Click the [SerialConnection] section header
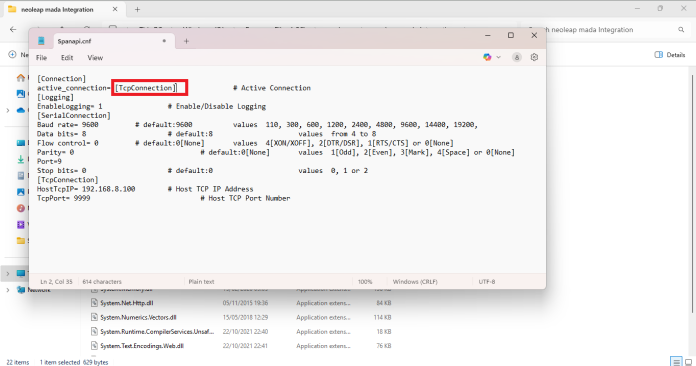This screenshot has width=696, height=366. [74, 115]
